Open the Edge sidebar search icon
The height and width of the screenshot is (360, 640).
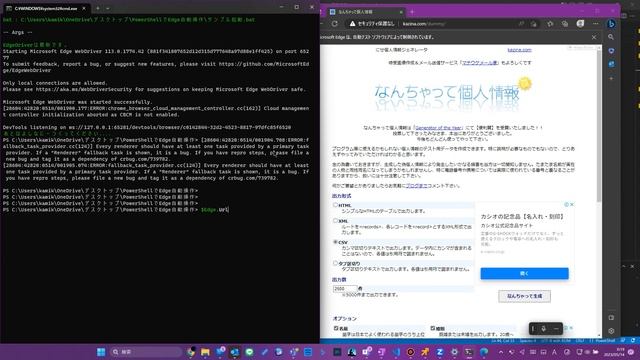point(611,37)
